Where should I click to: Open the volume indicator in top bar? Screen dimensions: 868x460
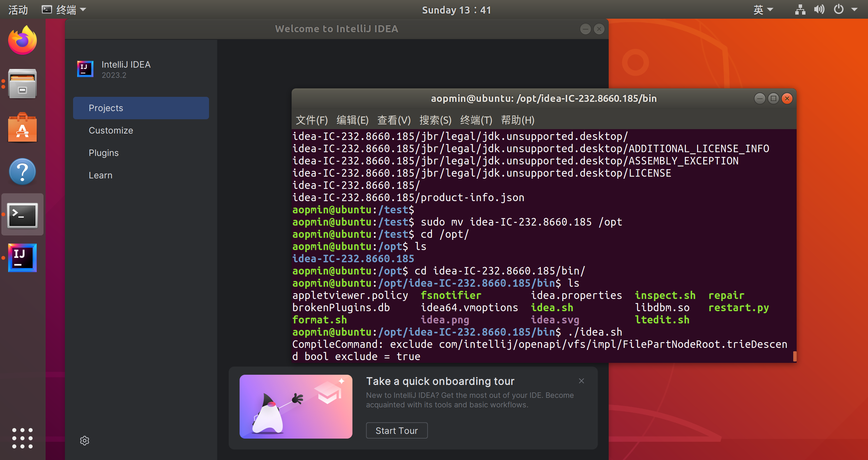coord(819,10)
